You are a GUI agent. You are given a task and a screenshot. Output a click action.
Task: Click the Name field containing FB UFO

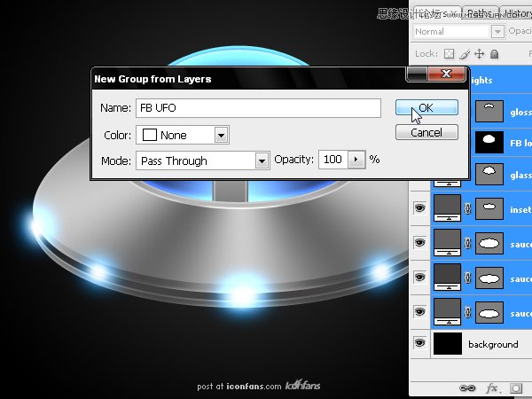tap(258, 108)
